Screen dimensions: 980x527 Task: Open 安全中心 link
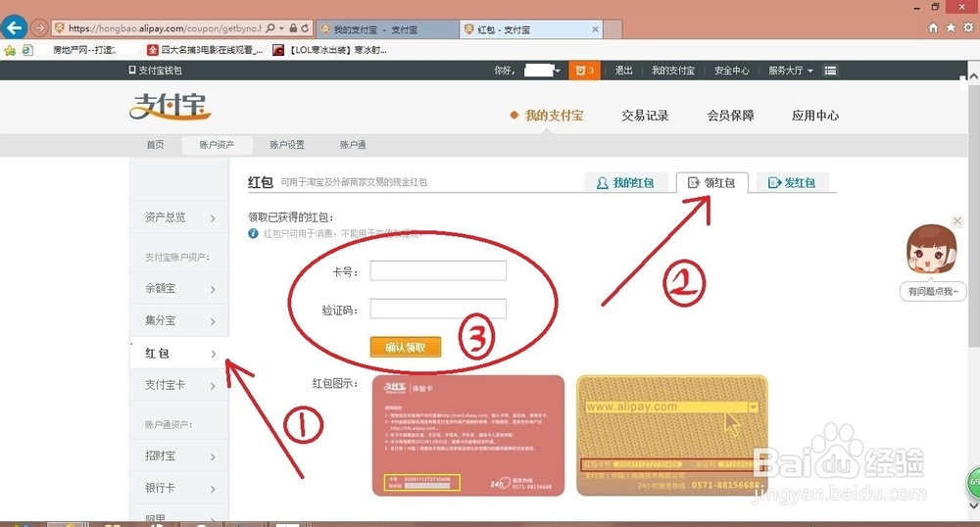pyautogui.click(x=732, y=71)
